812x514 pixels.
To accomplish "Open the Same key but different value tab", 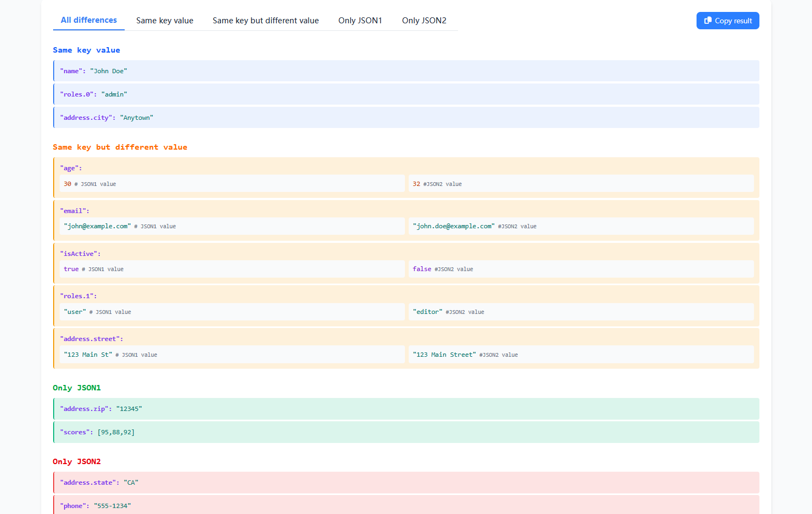I will pos(266,20).
